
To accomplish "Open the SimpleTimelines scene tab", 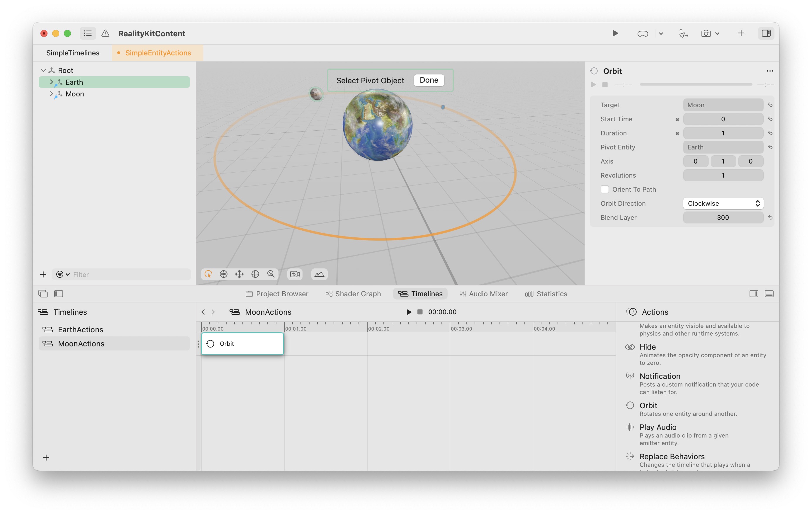I will pyautogui.click(x=72, y=53).
